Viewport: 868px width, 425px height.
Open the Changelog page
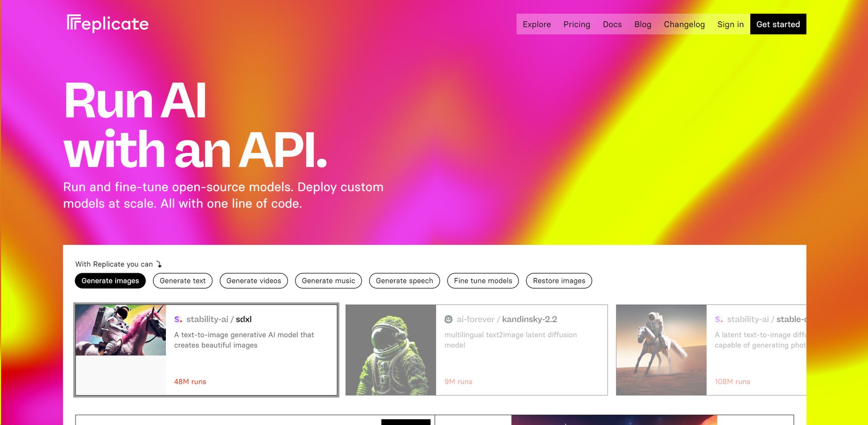[684, 24]
